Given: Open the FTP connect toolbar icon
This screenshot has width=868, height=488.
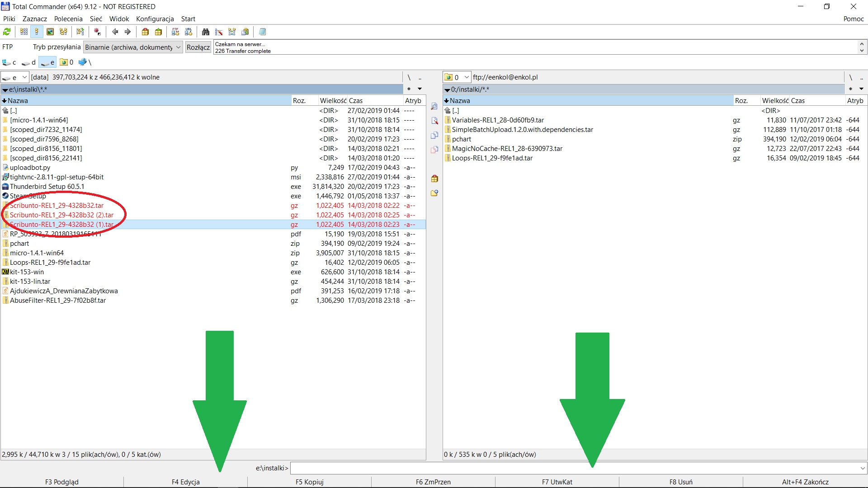Looking at the screenshot, I should 175,32.
